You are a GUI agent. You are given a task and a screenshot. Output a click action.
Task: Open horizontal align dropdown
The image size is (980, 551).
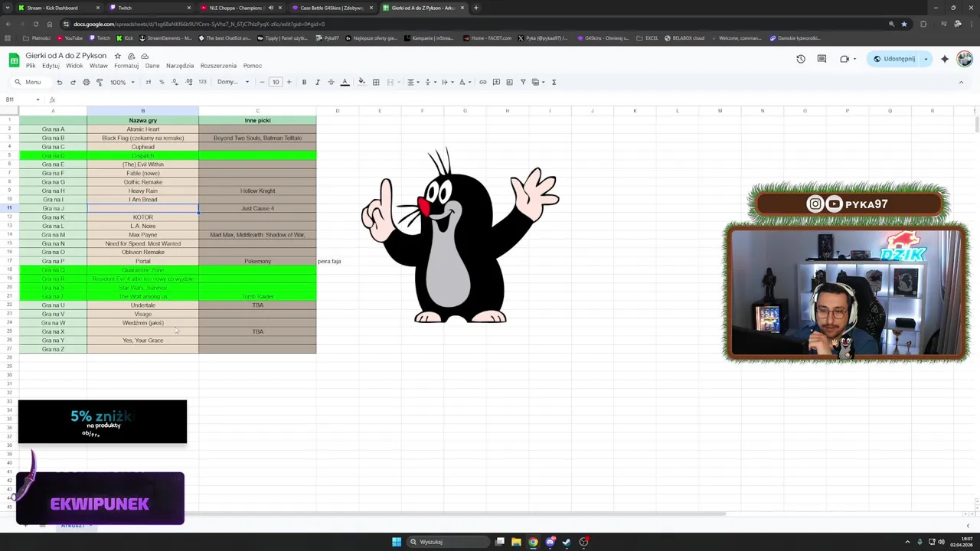(412, 82)
